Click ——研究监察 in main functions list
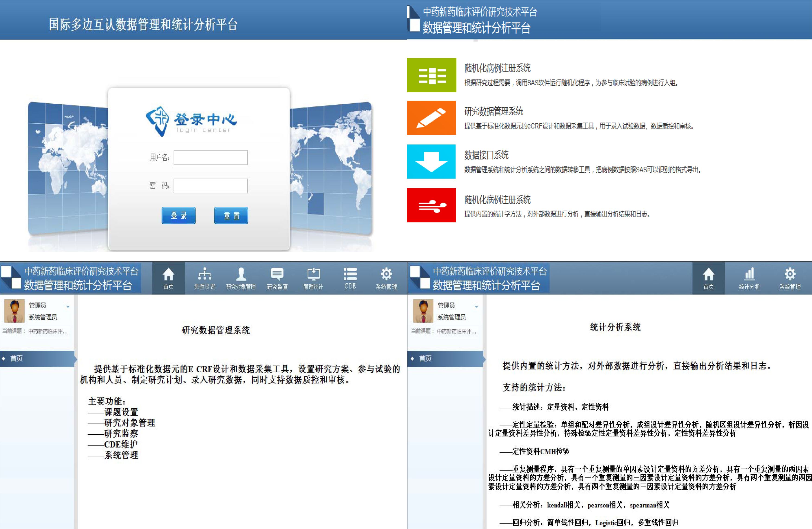This screenshot has width=812, height=529. pos(113,433)
